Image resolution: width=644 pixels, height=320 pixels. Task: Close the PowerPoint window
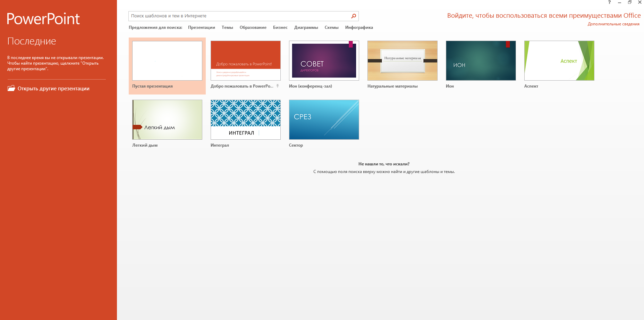click(640, 2)
